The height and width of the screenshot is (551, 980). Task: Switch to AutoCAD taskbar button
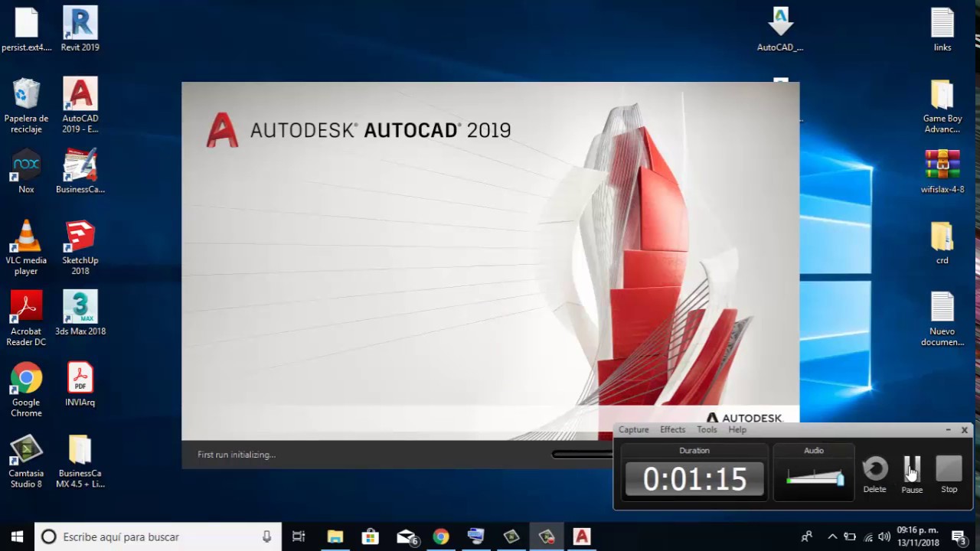[x=582, y=536]
